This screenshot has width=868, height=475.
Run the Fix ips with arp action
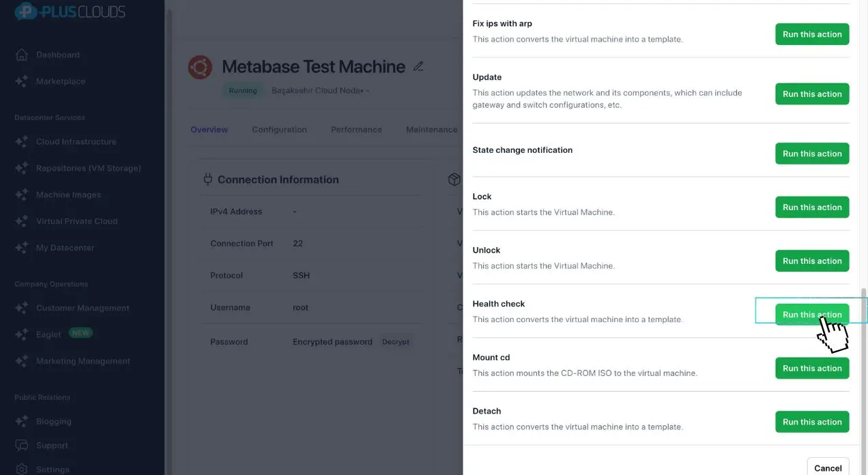(x=811, y=34)
